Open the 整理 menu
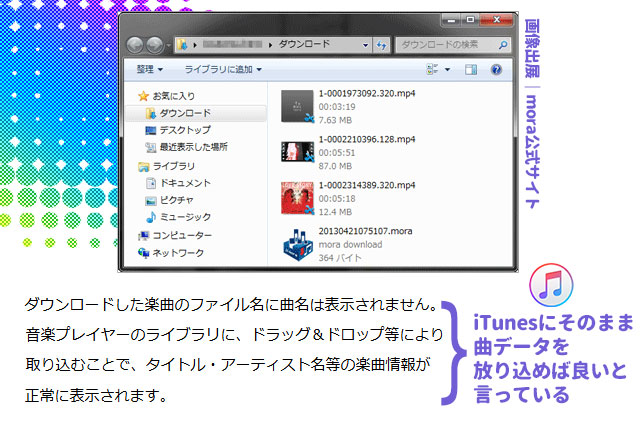This screenshot has width=640, height=426. [150, 70]
